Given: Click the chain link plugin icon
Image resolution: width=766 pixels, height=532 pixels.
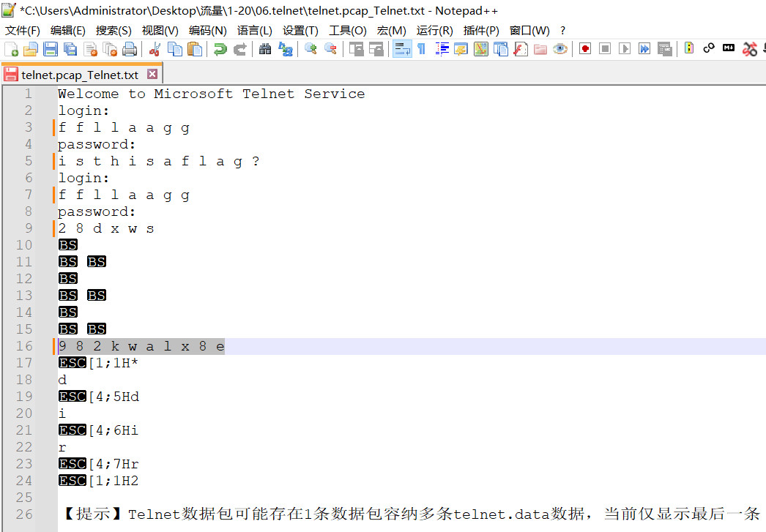Looking at the screenshot, I should [708, 48].
